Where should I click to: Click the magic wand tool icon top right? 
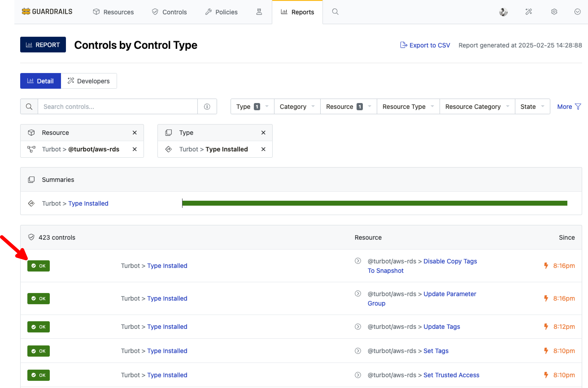[529, 12]
